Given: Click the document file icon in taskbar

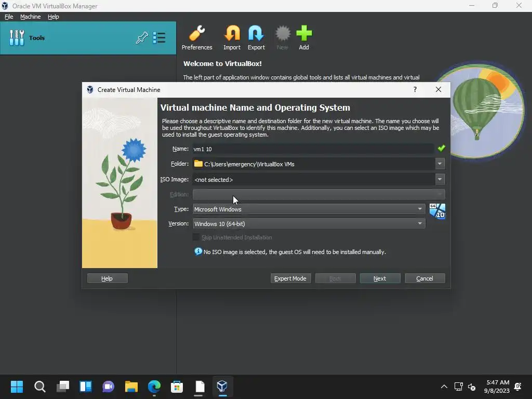Looking at the screenshot, I should coord(200,387).
